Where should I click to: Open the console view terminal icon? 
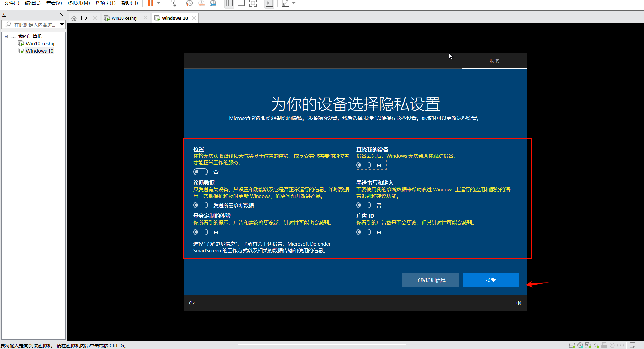[269, 3]
